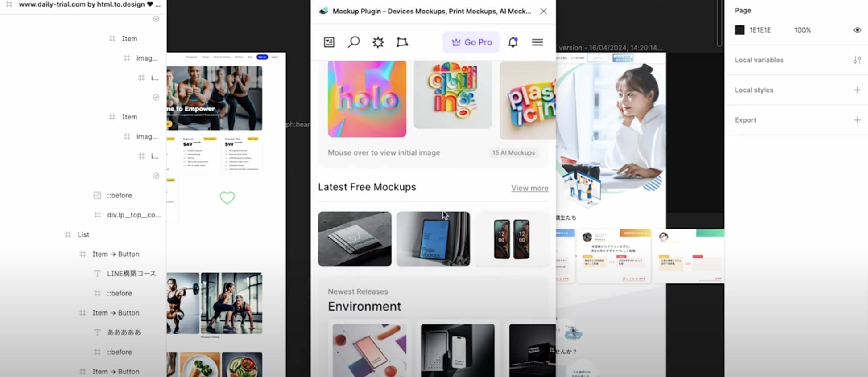Close the Mockup Plugin window
868x377 pixels.
pyautogui.click(x=543, y=11)
